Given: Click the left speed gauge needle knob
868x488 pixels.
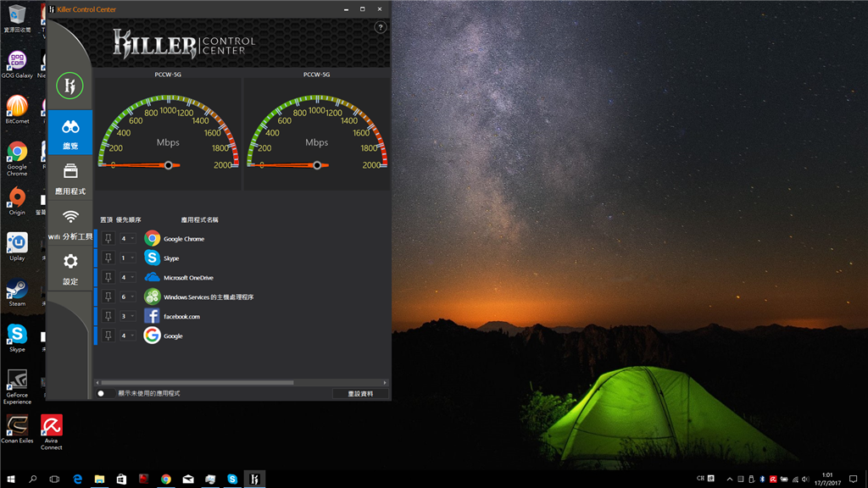Looking at the screenshot, I should (x=169, y=165).
